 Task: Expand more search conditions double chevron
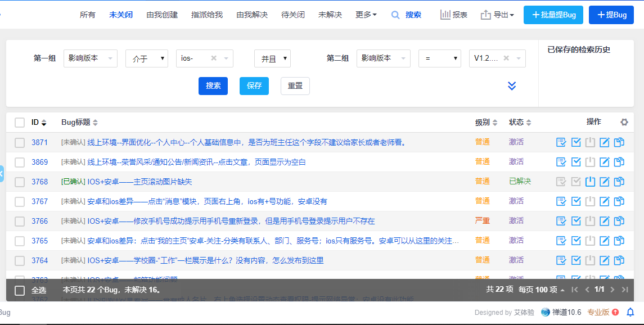(512, 85)
